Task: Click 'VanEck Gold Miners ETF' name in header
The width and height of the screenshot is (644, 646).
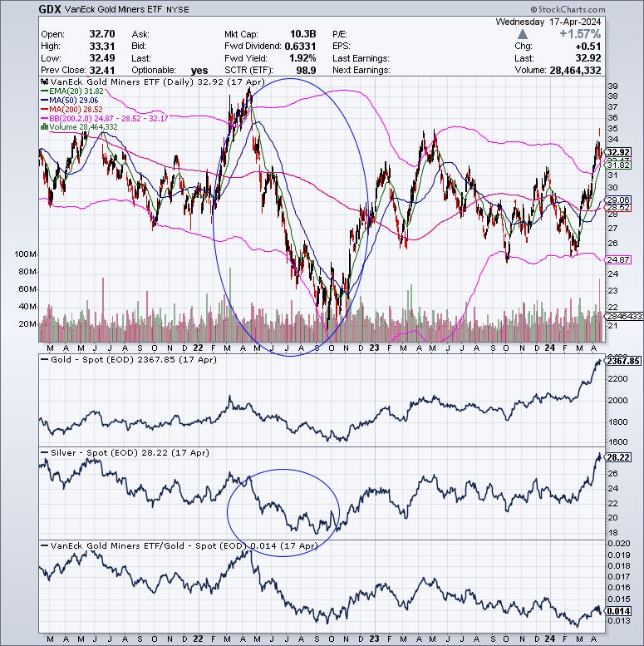Action: (x=113, y=9)
